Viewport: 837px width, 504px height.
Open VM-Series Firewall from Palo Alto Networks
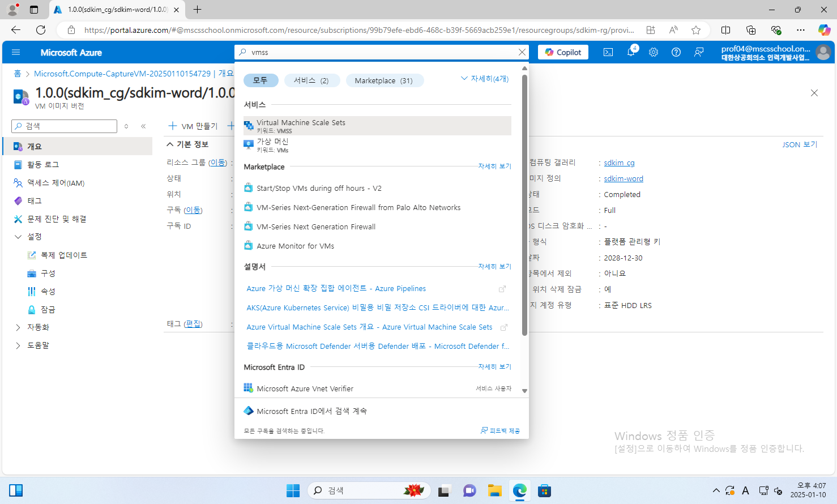tap(358, 207)
